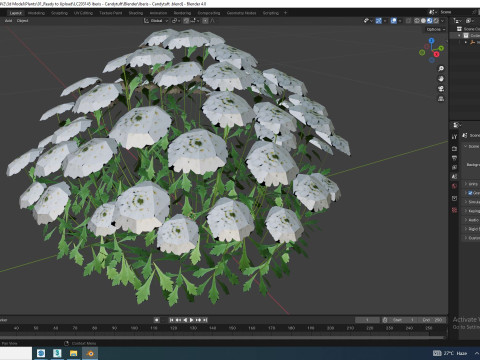Switch to the Compositing workspace
Image resolution: width=480 pixels, height=360 pixels.
209,13
